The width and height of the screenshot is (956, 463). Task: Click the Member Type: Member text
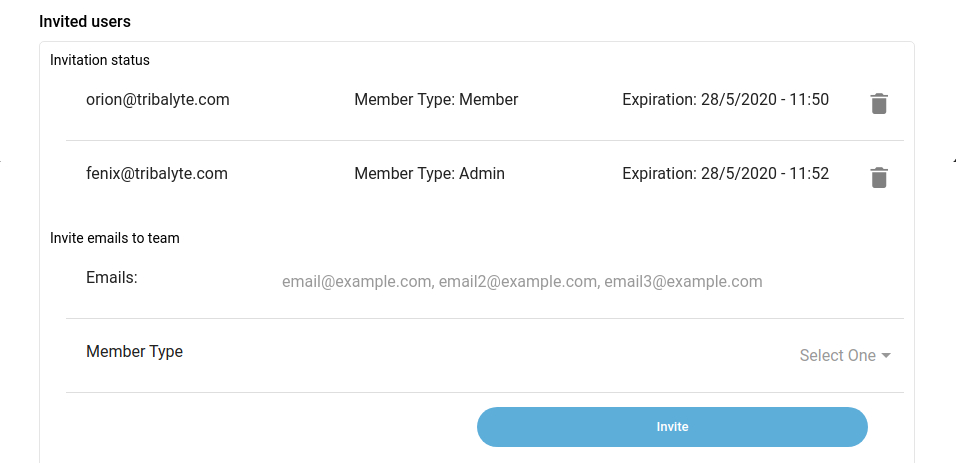(x=436, y=100)
